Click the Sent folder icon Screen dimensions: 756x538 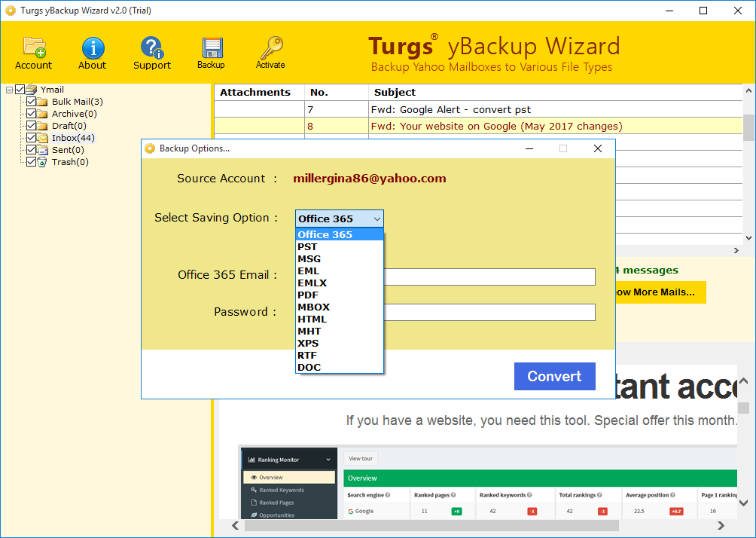(x=43, y=150)
